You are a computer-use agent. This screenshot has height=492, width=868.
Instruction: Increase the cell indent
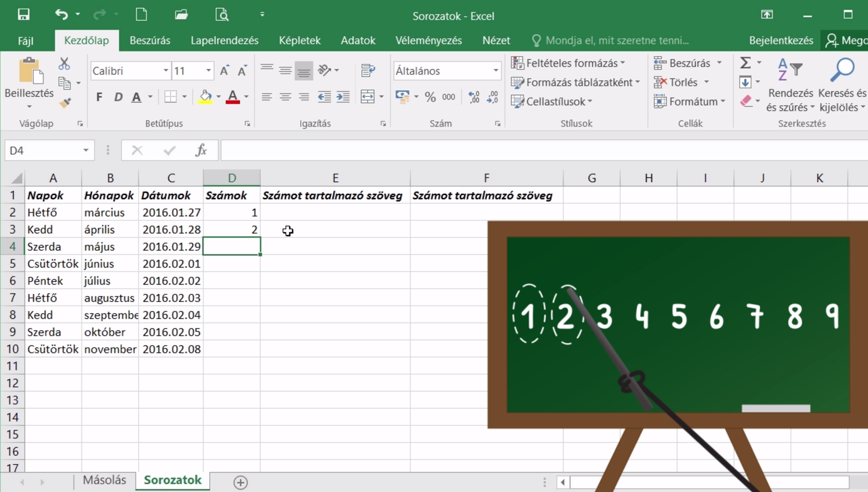343,97
